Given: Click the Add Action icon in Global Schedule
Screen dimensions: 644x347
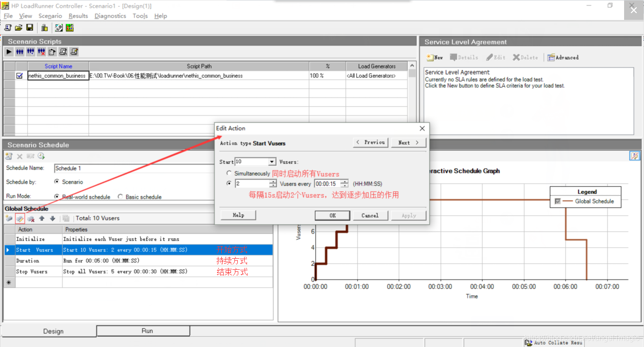Looking at the screenshot, I should (9, 218).
